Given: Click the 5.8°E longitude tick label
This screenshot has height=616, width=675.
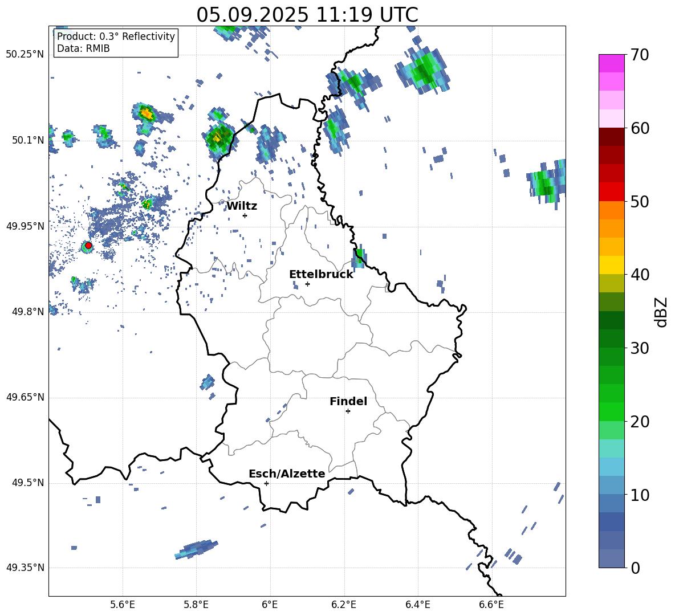Looking at the screenshot, I should pyautogui.click(x=196, y=605).
